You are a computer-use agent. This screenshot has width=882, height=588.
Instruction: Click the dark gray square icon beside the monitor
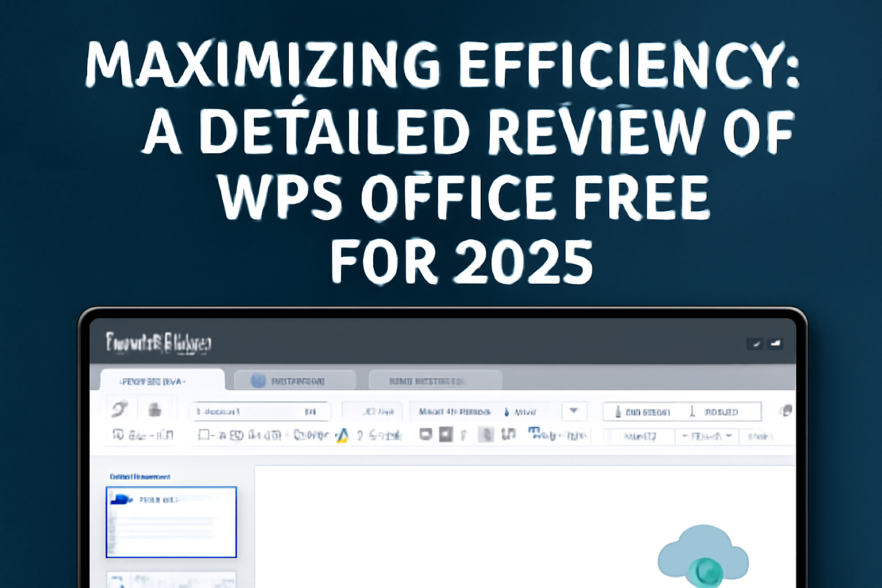(x=446, y=434)
